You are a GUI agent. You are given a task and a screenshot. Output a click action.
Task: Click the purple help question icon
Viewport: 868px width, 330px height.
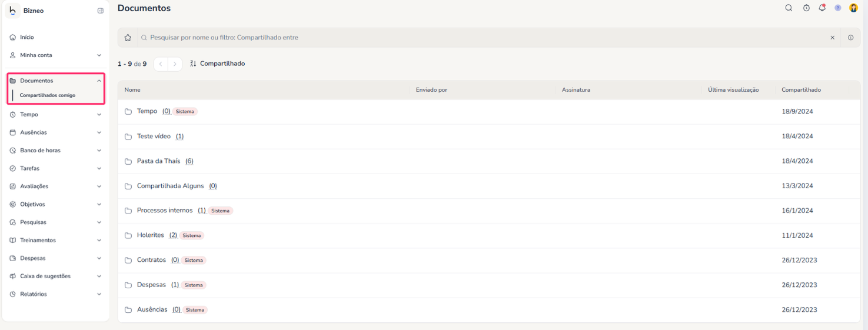click(837, 8)
